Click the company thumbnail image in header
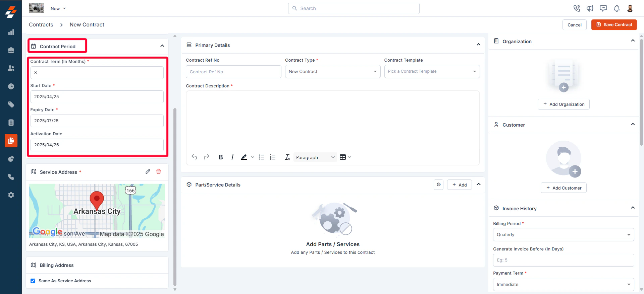The width and height of the screenshot is (644, 294). click(36, 8)
